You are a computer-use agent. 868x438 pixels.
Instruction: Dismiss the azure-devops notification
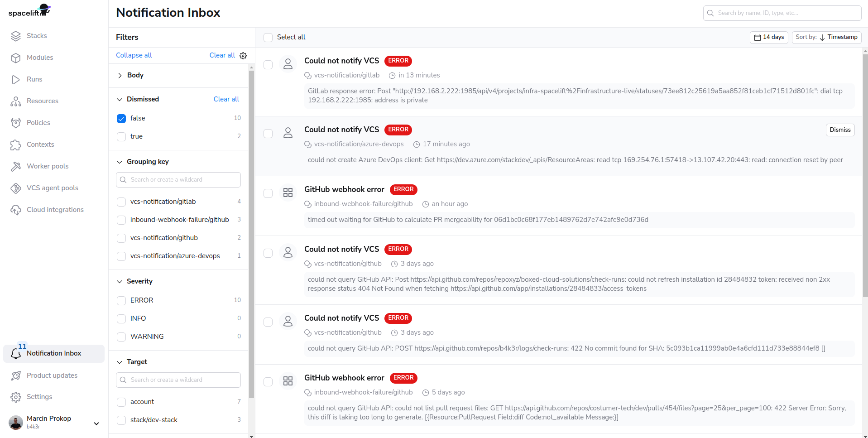click(x=840, y=130)
